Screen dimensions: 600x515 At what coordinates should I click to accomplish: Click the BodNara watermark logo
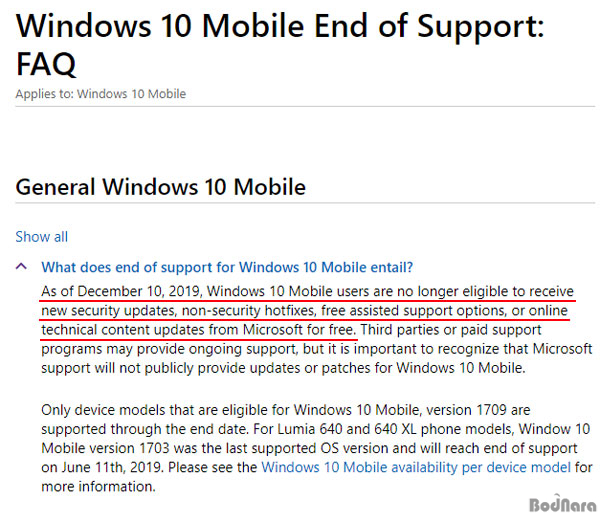click(562, 504)
